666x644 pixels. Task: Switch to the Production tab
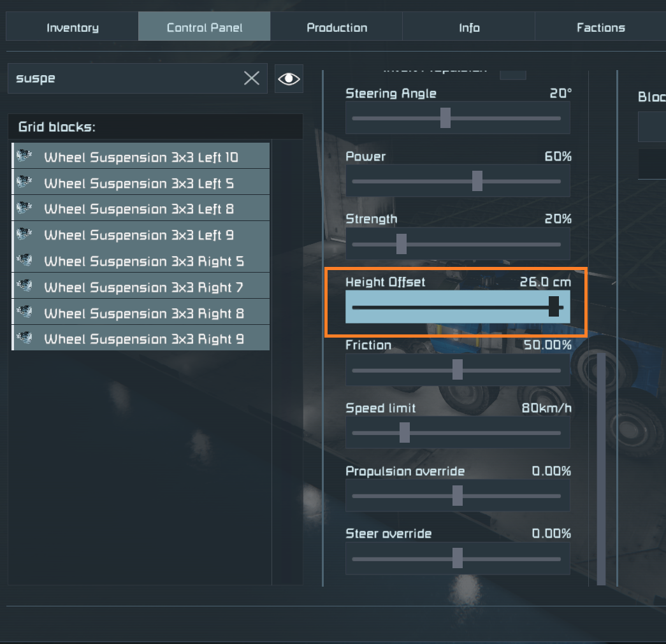pyautogui.click(x=337, y=27)
